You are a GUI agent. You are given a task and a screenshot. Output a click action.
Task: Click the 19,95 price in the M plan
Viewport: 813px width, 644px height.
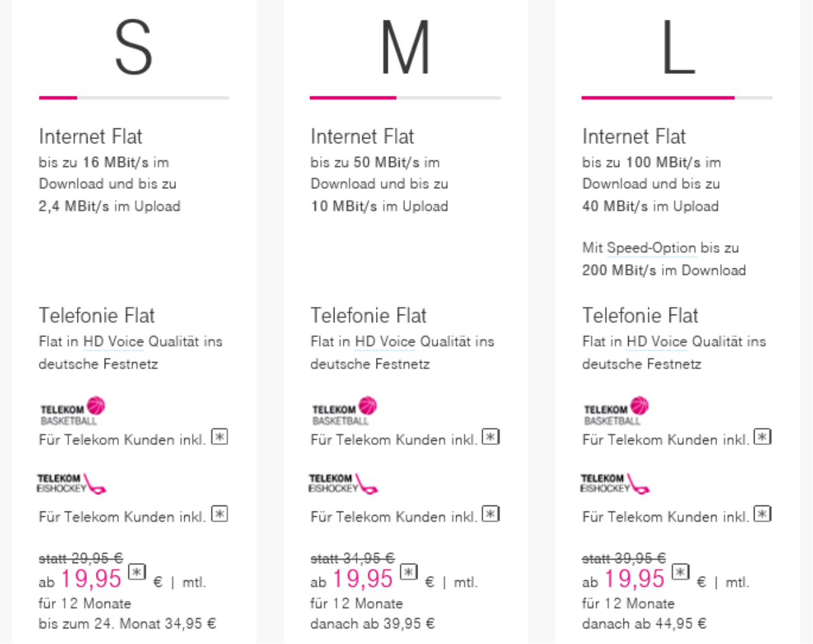[363, 579]
